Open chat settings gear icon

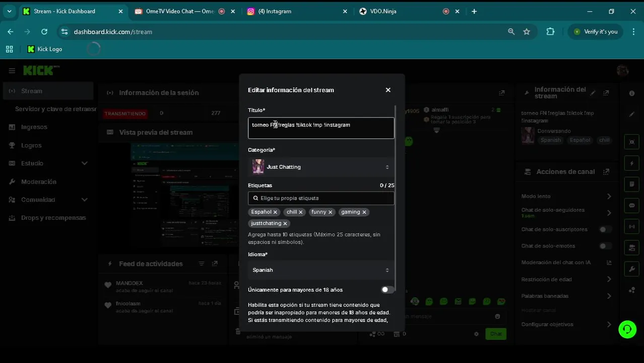click(x=476, y=334)
